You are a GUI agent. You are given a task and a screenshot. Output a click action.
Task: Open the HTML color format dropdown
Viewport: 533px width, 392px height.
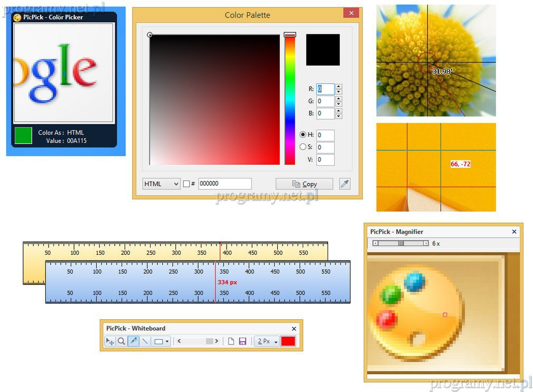(x=162, y=184)
